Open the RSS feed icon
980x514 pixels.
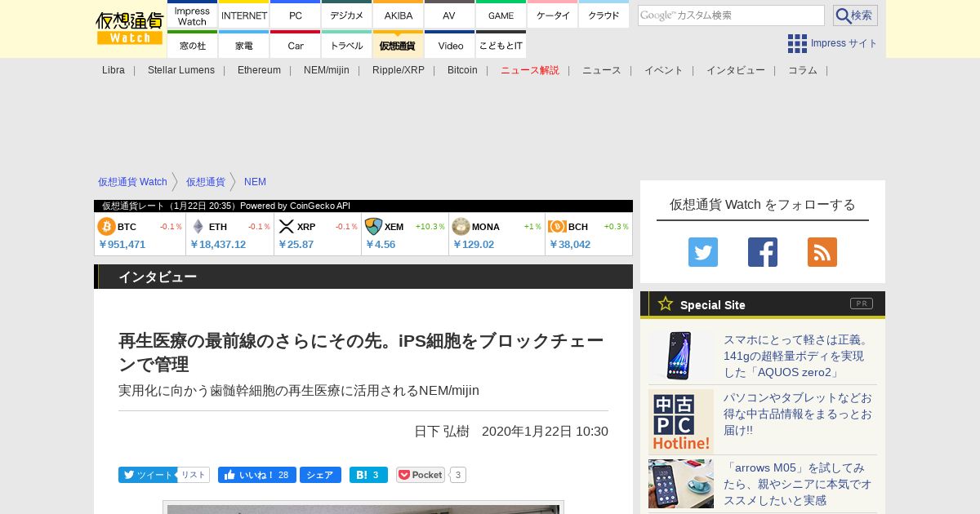pyautogui.click(x=822, y=252)
